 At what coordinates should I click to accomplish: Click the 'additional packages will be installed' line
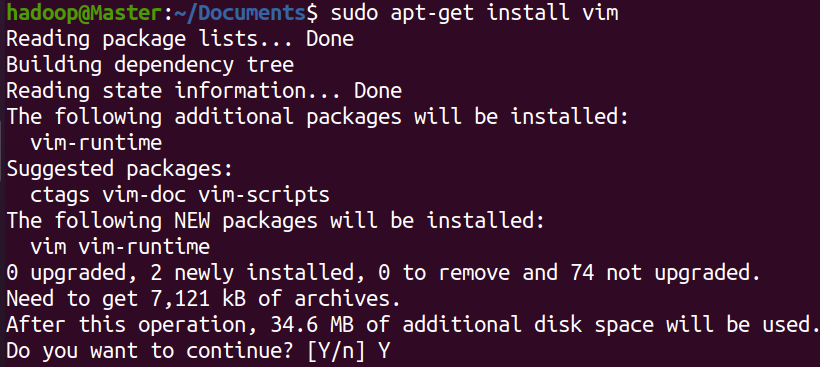click(317, 117)
